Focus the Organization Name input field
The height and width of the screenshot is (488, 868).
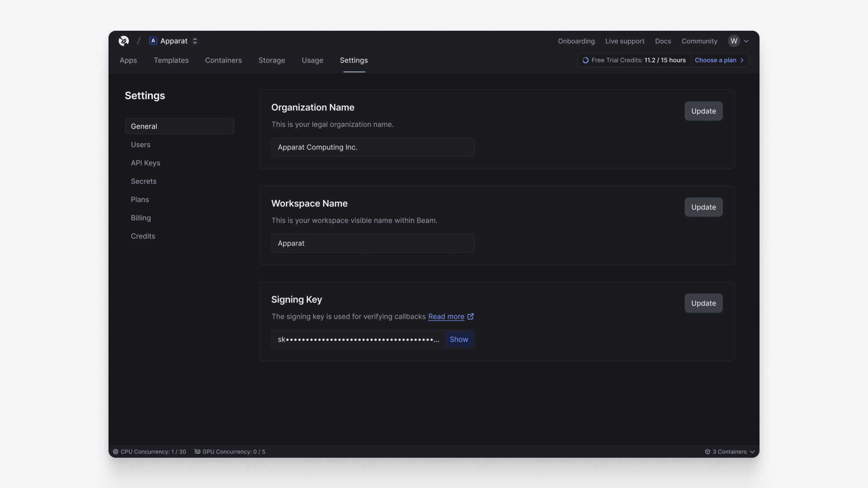[x=373, y=147]
